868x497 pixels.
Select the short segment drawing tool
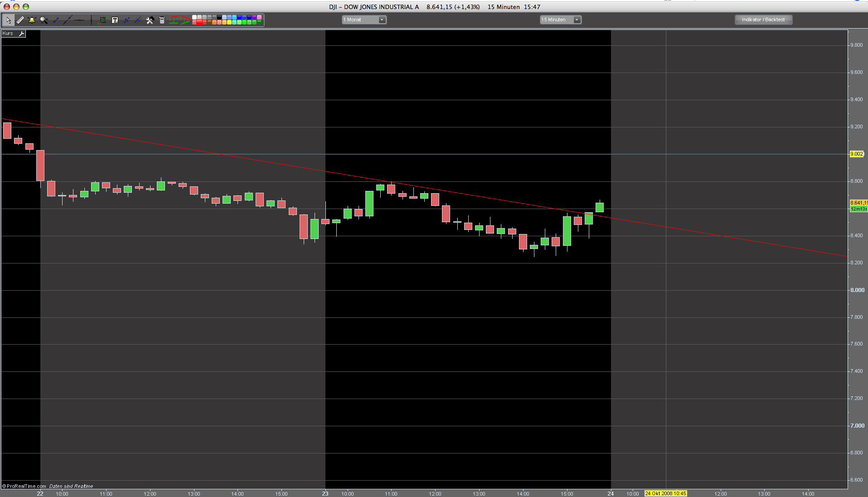(x=56, y=20)
